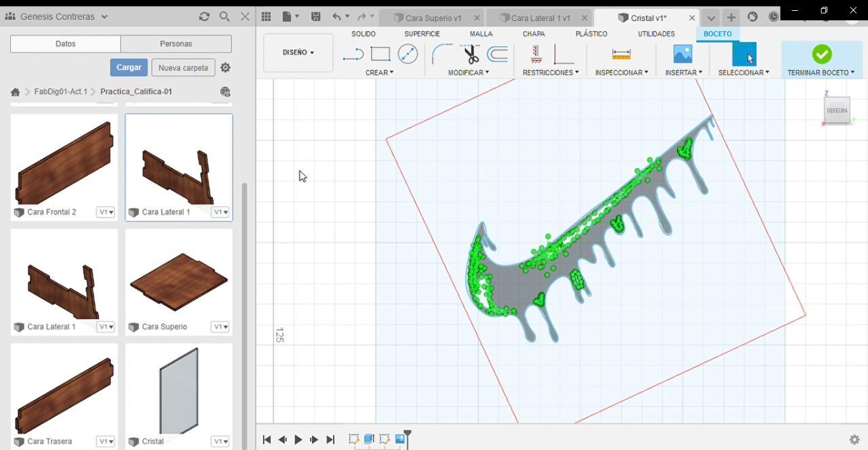Click the Insert image icon
This screenshot has height=450, width=868.
[683, 54]
